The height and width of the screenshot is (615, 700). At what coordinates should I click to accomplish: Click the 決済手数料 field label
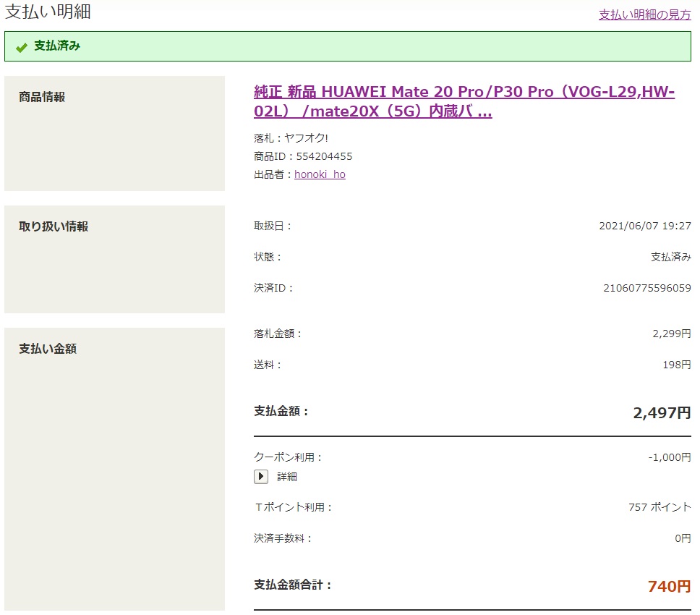coord(283,538)
